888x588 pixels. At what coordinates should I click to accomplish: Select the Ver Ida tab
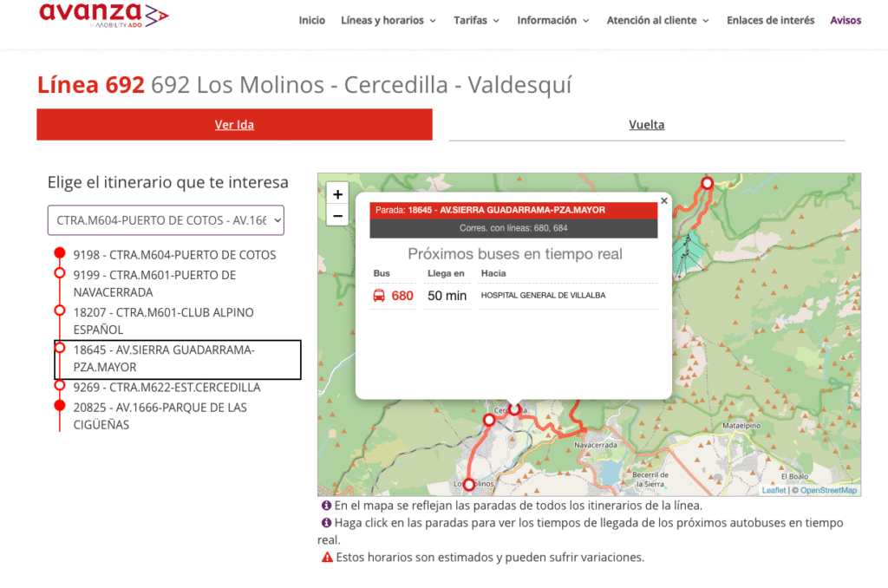[234, 125]
